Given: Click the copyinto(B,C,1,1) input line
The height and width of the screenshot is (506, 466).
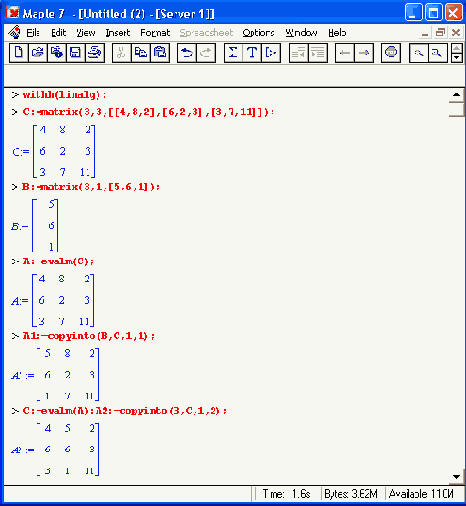Looking at the screenshot, I should click(x=89, y=336).
